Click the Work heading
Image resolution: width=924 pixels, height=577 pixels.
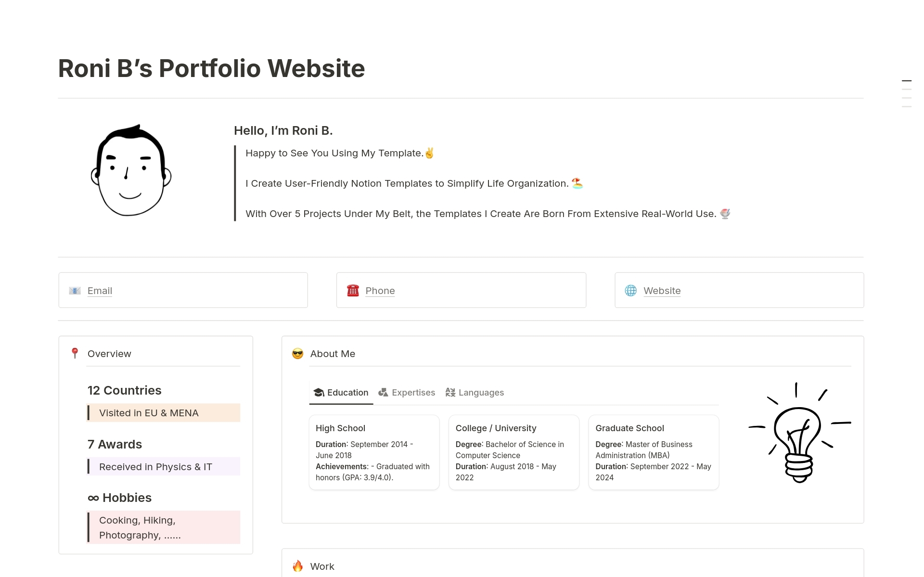click(322, 566)
